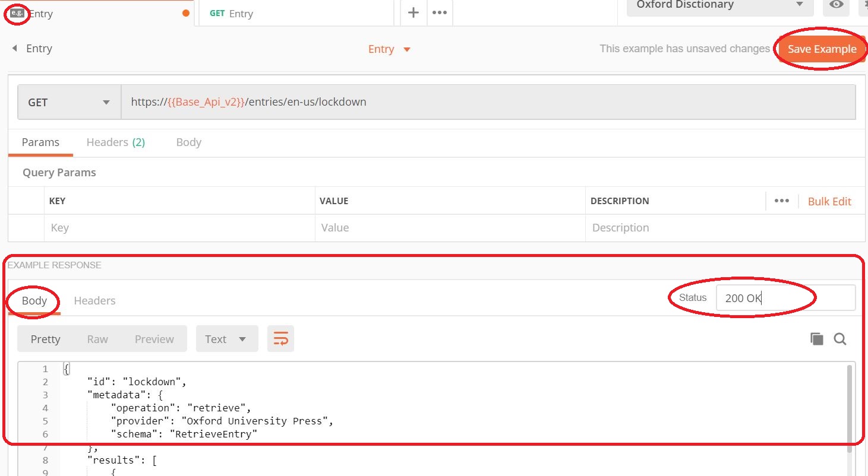Switch the response view to Raw
Image resolution: width=868 pixels, height=476 pixels.
pos(97,339)
